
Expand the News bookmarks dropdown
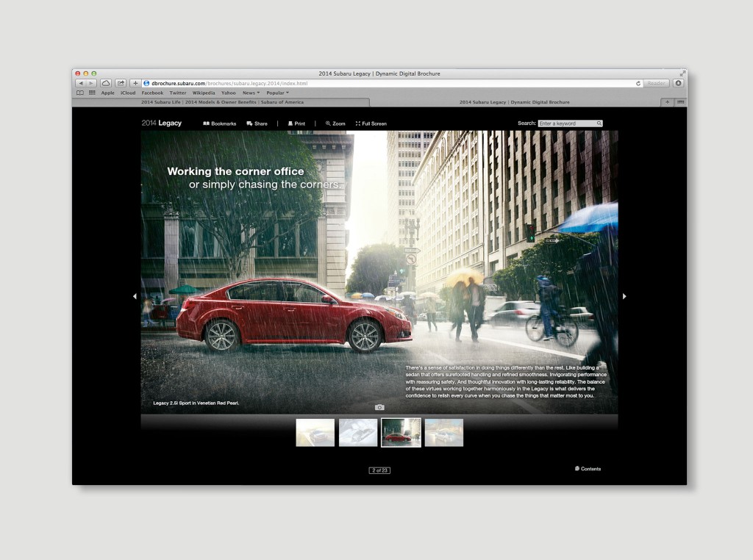(x=251, y=93)
